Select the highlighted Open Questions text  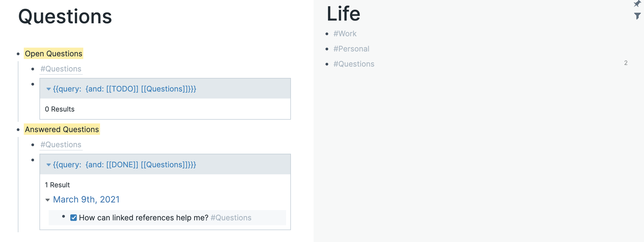click(53, 54)
